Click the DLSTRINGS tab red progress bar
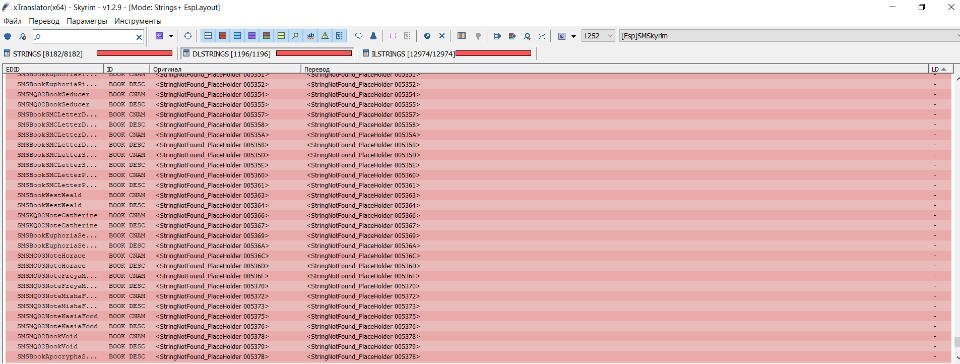The width and height of the screenshot is (960, 364). 314,54
